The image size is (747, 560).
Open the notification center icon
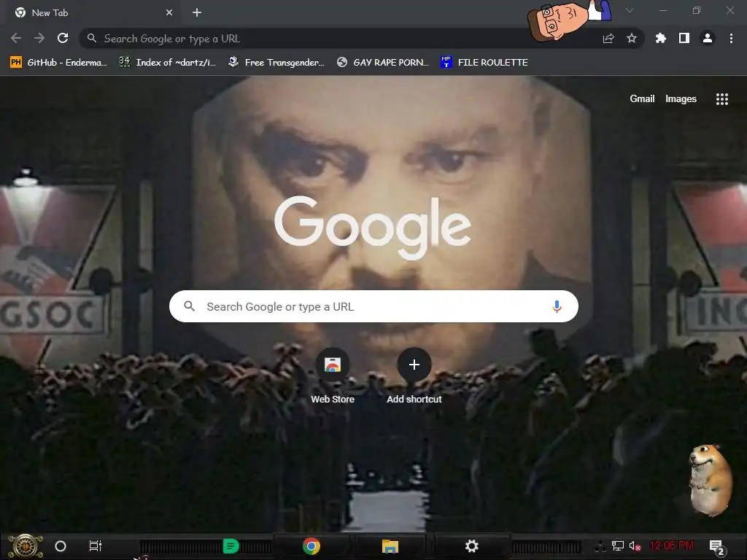tap(716, 547)
